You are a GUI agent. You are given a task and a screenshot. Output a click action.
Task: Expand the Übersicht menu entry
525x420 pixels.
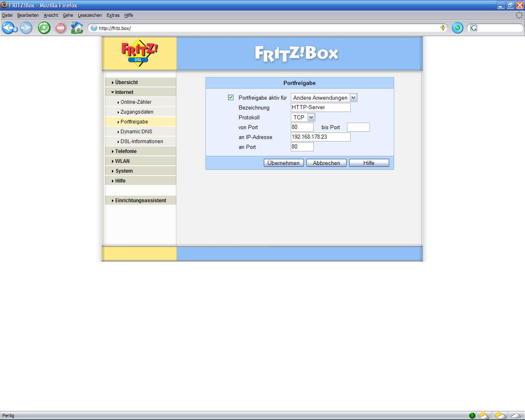140,82
